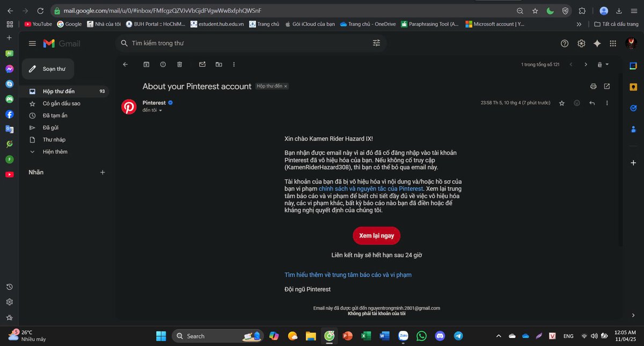The image size is (644, 346).
Task: Mark the email as unread
Action: 202,64
